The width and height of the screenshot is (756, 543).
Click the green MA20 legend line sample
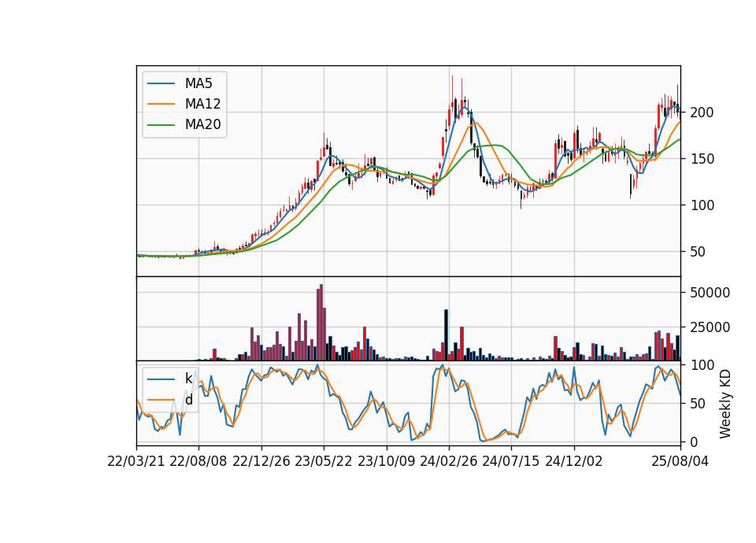[x=161, y=125]
